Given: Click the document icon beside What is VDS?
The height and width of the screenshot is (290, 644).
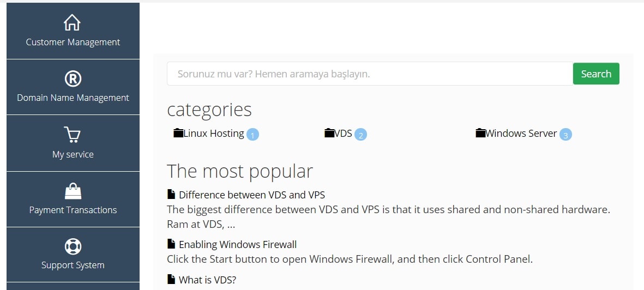Looking at the screenshot, I should click(x=171, y=279).
